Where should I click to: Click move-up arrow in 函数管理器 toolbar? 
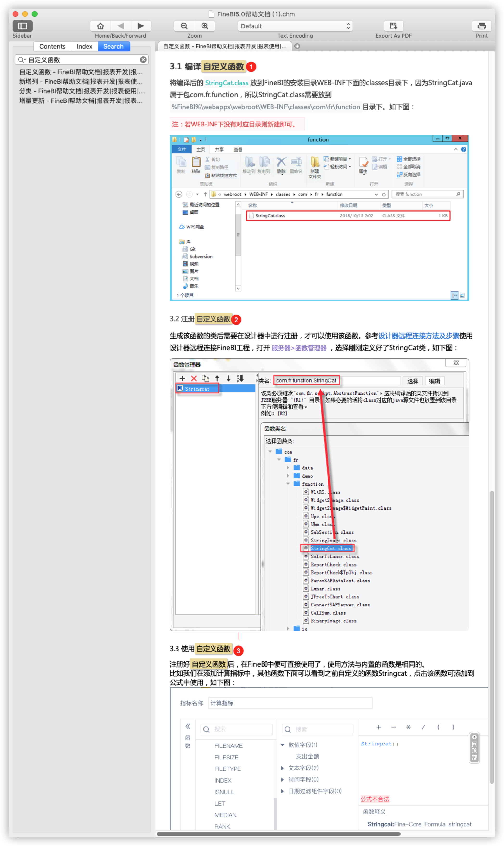[217, 378]
